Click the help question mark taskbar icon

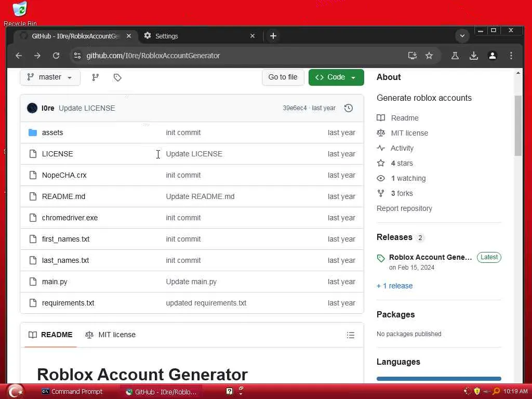coord(229,392)
